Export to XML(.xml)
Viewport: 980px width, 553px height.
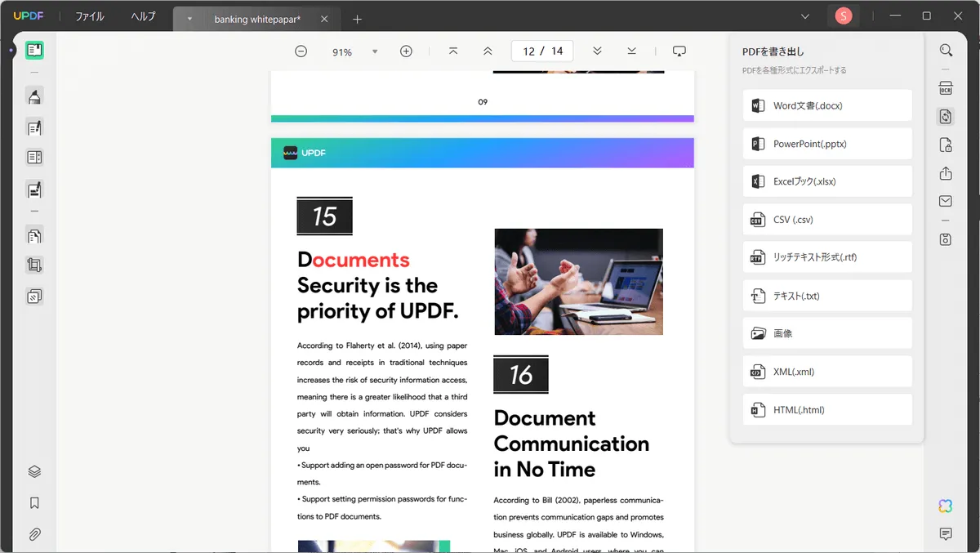827,372
